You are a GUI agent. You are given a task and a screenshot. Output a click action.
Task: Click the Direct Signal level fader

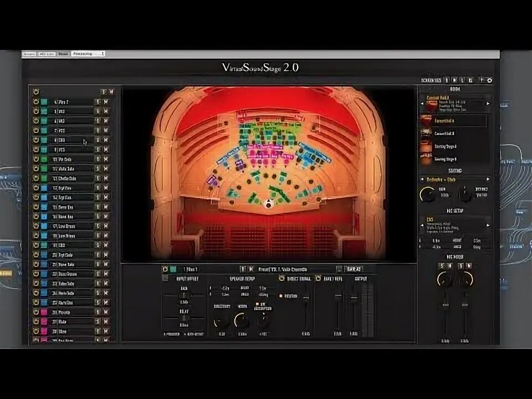pos(306,298)
